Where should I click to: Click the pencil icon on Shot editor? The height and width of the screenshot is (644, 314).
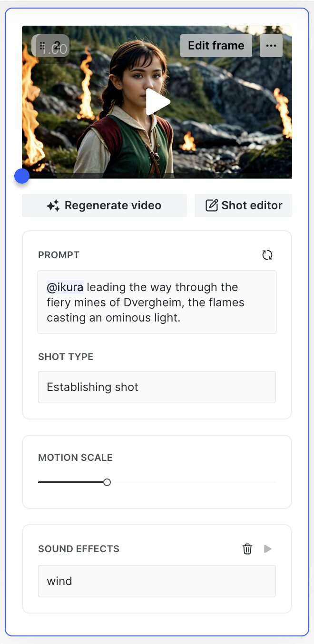point(211,205)
